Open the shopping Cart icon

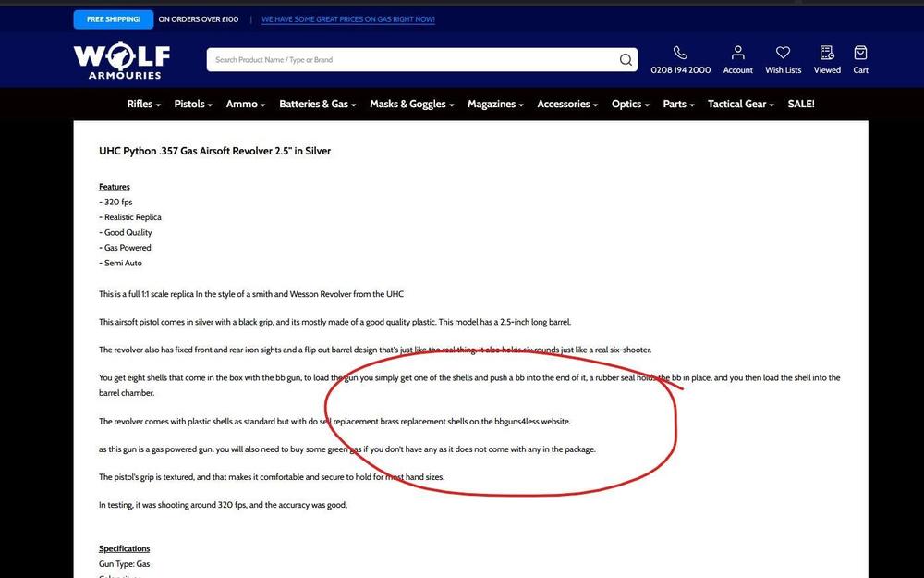860,53
